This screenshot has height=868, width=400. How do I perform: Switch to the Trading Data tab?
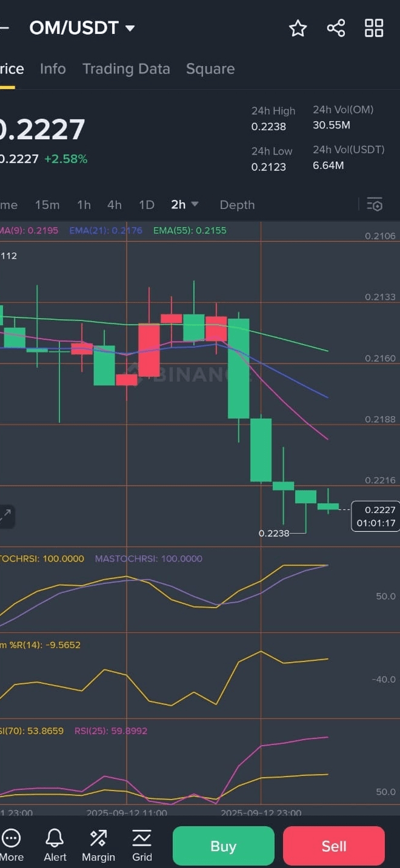[126, 69]
